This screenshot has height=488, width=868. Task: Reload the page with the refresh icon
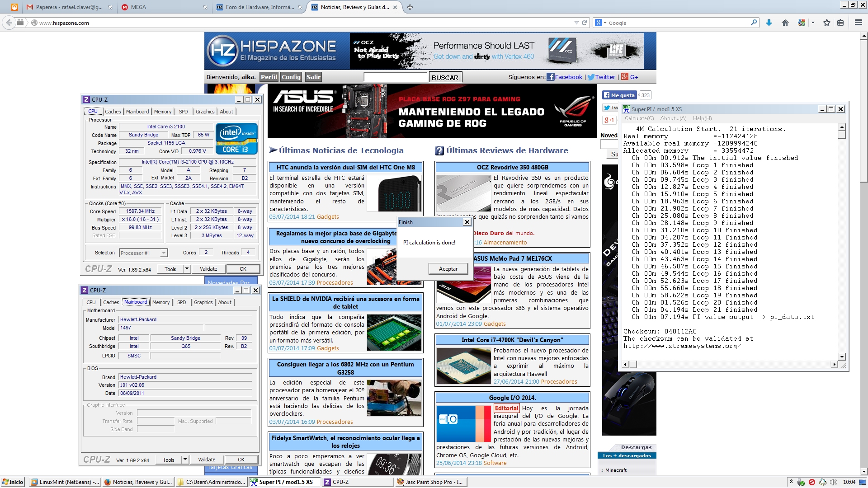coord(584,23)
